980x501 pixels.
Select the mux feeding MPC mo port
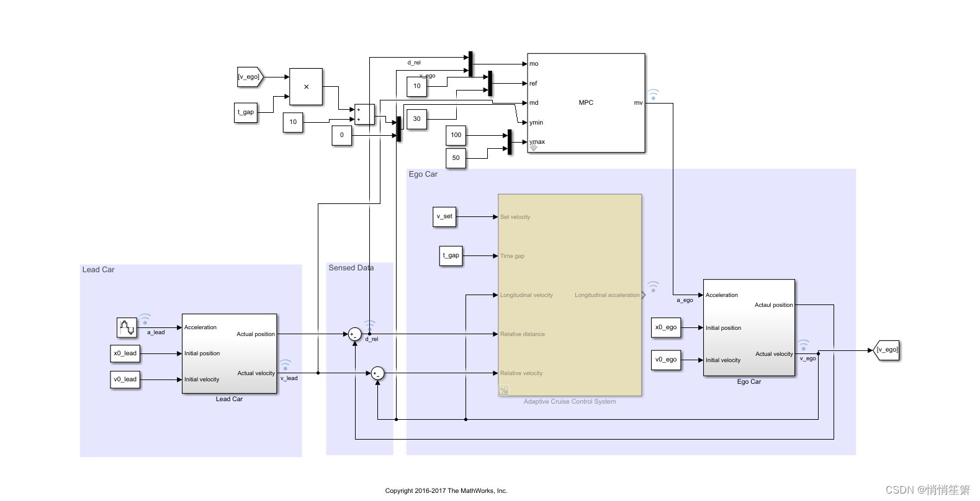pyautogui.click(x=471, y=64)
